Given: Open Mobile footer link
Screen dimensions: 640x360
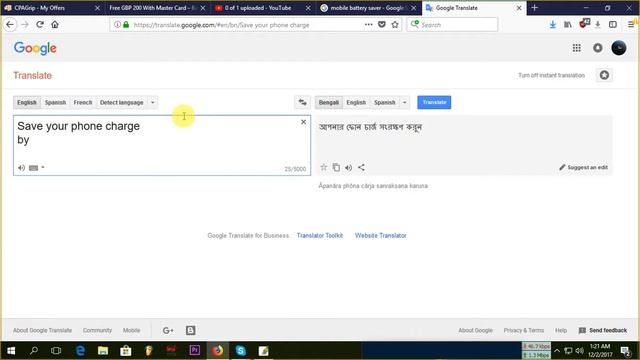Looking at the screenshot, I should (x=131, y=330).
